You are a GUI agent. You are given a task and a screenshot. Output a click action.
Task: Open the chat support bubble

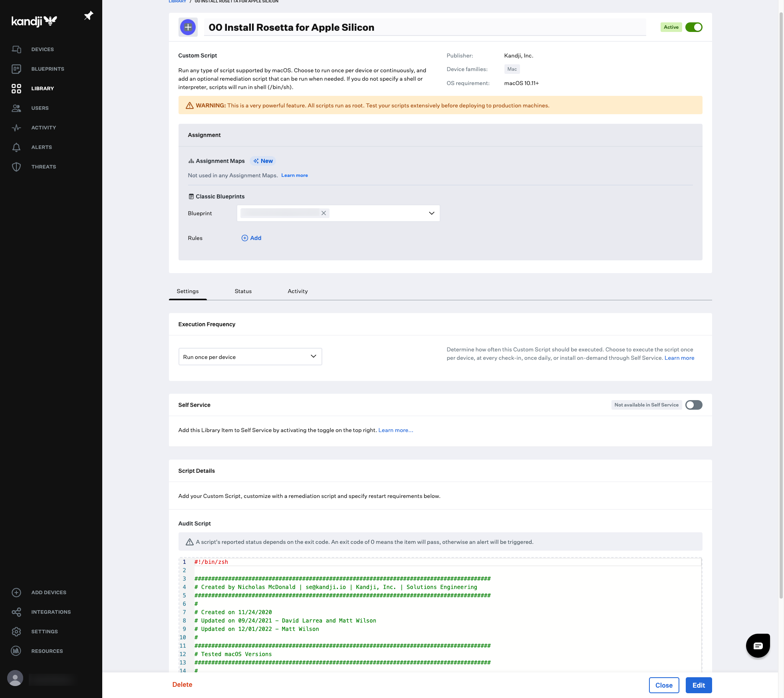click(x=758, y=646)
